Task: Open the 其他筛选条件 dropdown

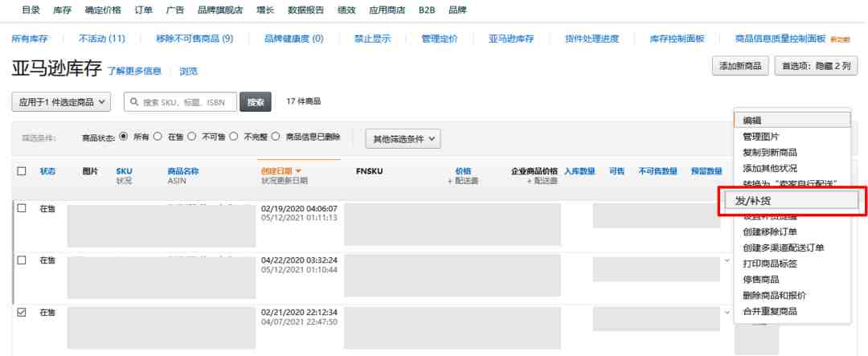Action: click(x=403, y=139)
